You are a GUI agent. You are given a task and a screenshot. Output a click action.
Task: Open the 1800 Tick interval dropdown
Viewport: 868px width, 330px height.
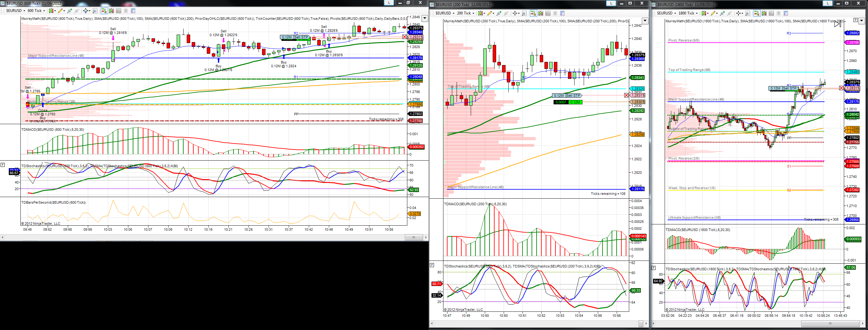coord(688,14)
